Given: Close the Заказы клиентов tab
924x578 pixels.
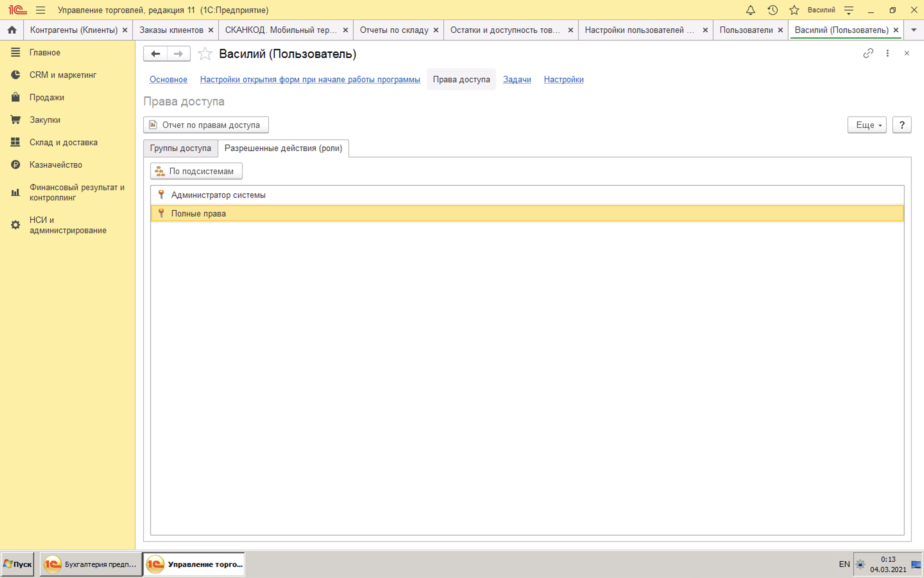Looking at the screenshot, I should (211, 30).
